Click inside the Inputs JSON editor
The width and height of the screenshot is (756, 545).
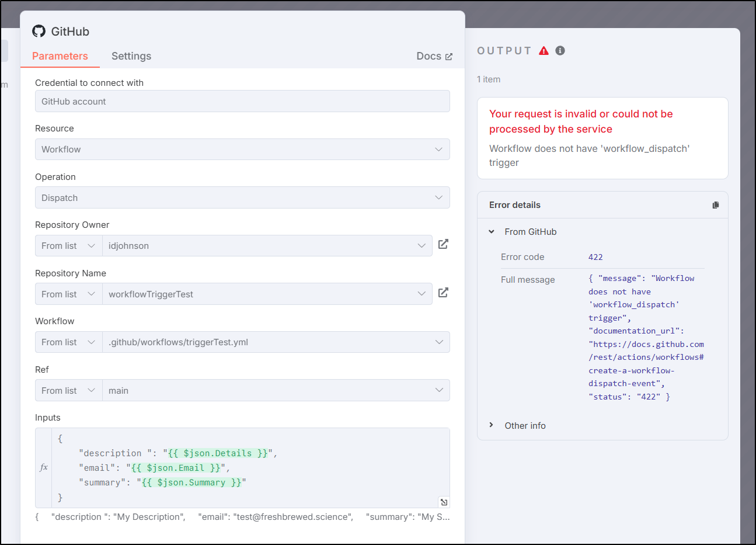coord(250,468)
